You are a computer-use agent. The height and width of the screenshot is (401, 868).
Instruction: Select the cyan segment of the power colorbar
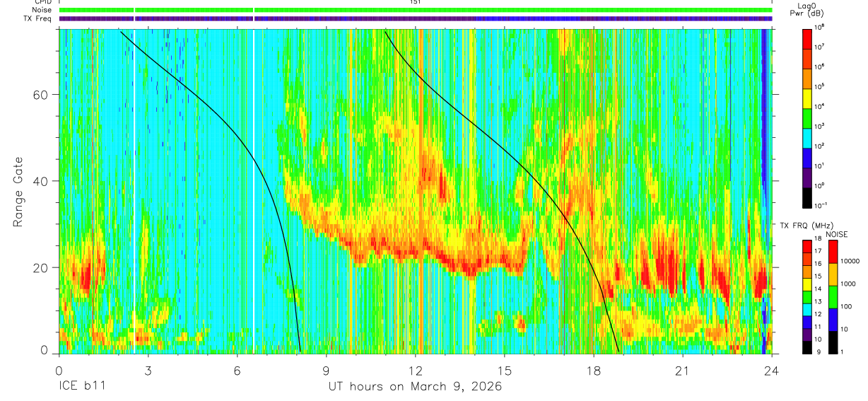click(x=807, y=137)
